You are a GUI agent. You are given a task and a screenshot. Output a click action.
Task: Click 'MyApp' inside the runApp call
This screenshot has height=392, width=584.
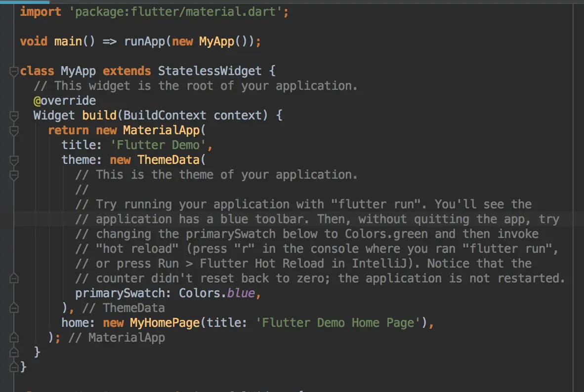click(216, 41)
